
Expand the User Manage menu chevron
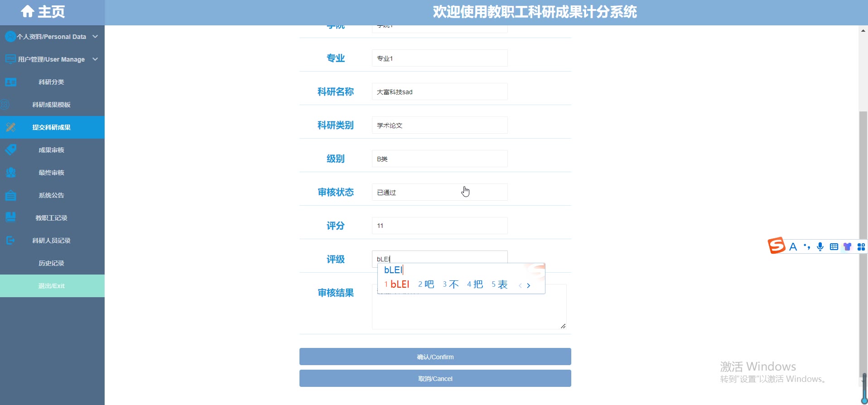(95, 59)
